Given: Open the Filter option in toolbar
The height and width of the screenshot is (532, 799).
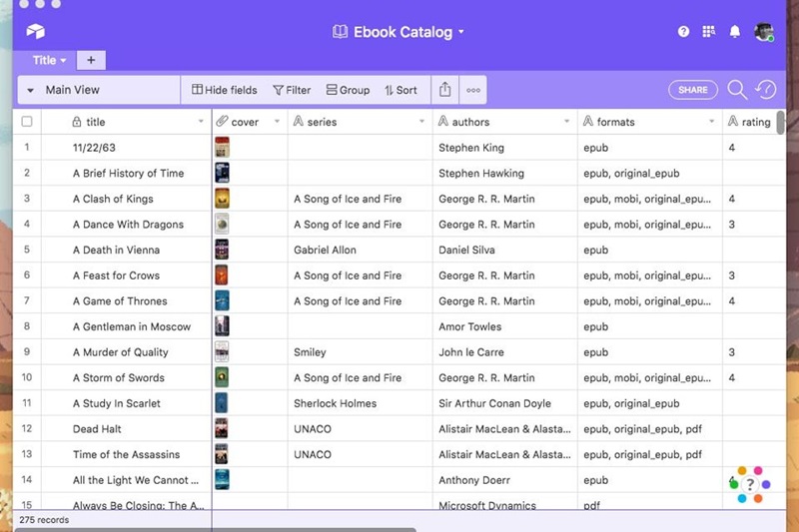Looking at the screenshot, I should tap(292, 90).
